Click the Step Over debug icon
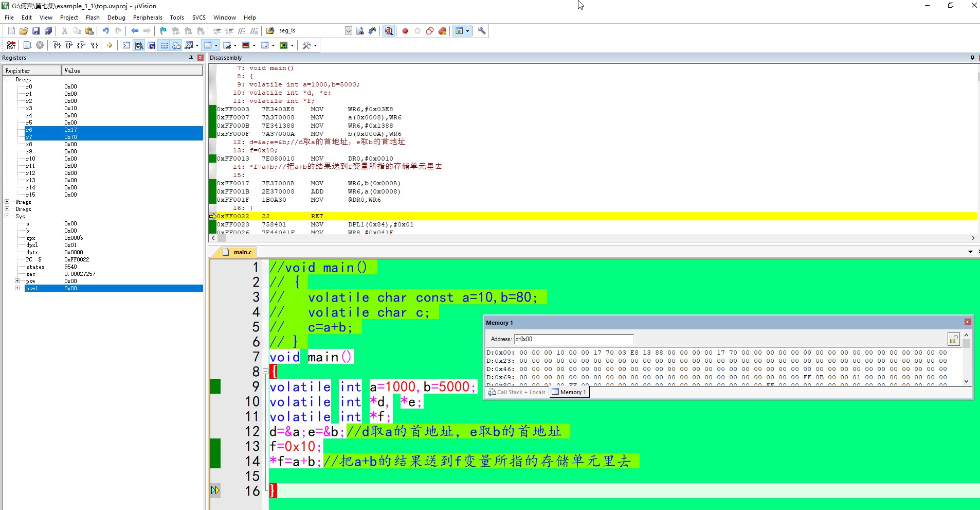 point(69,45)
